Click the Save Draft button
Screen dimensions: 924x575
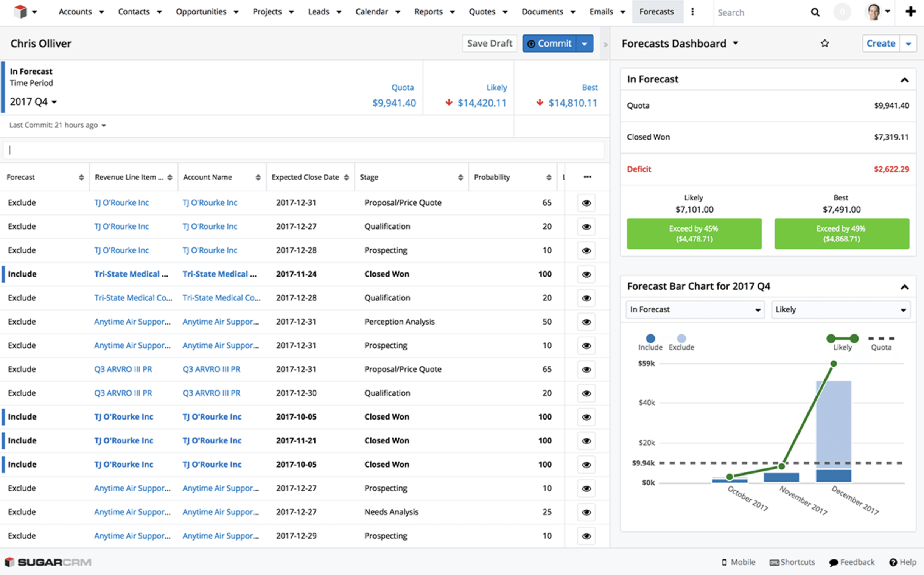coord(489,44)
